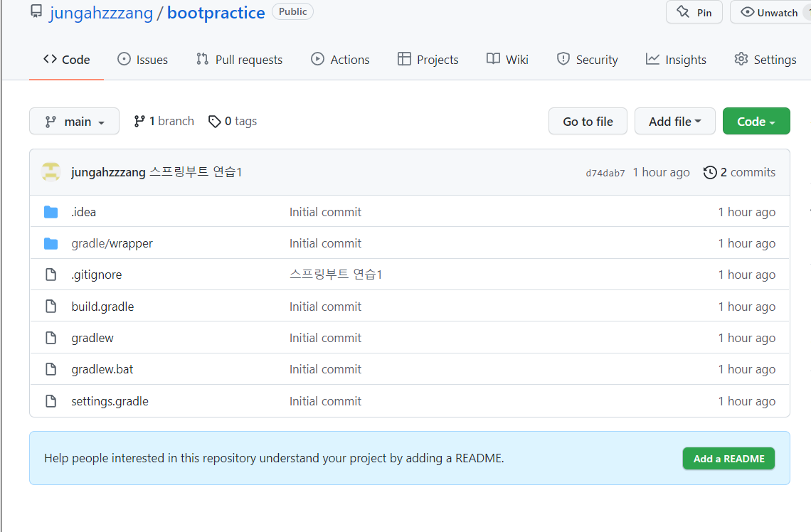811x532 pixels.
Task: Click the Add a README button
Action: (x=728, y=459)
